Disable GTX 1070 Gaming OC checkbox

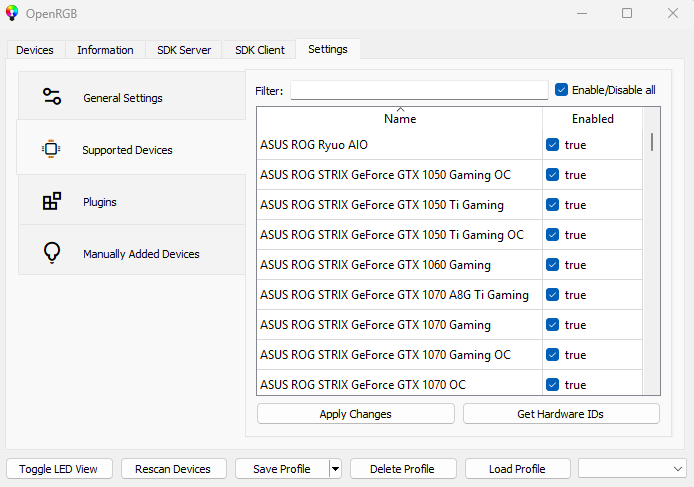[x=552, y=355]
